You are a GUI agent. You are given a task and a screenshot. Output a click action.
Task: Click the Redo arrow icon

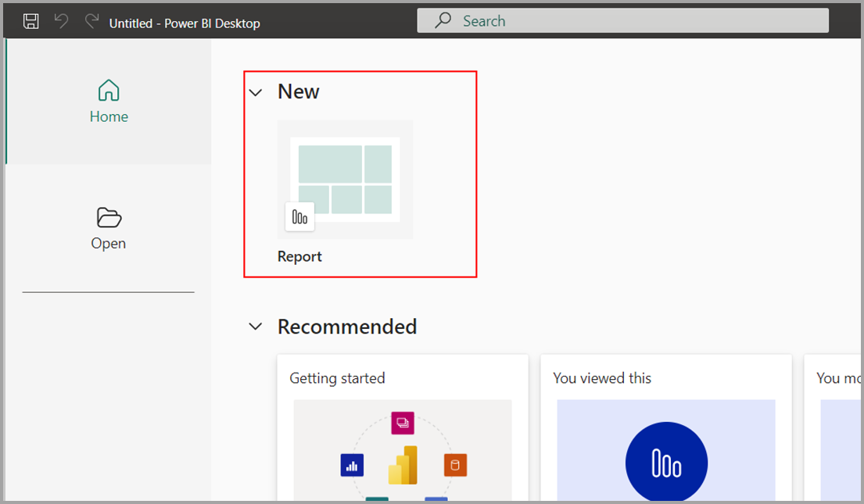pyautogui.click(x=91, y=21)
